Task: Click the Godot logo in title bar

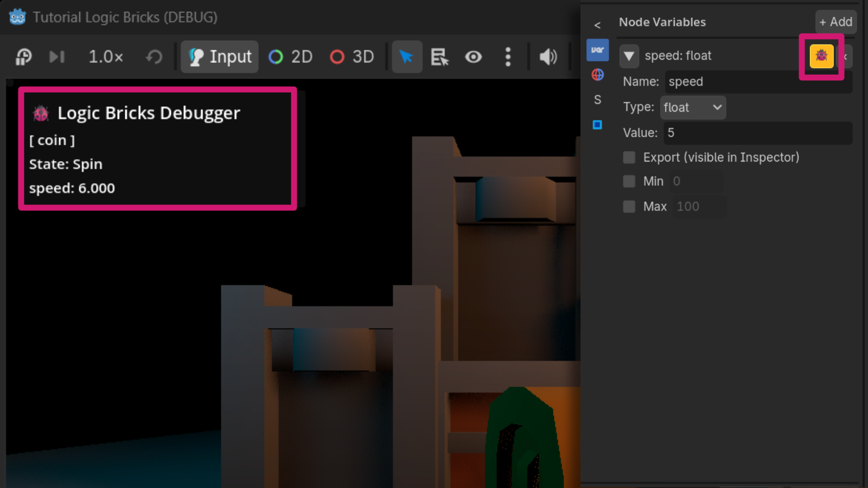Action: (x=17, y=17)
